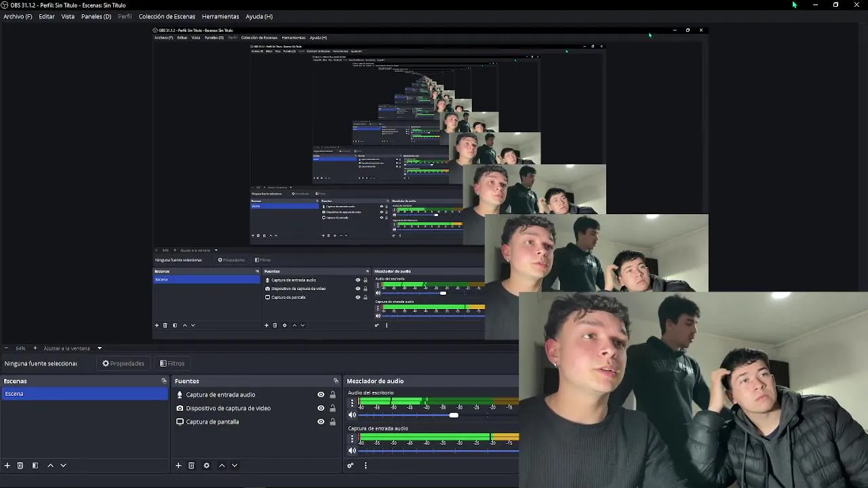Viewport: 868px width, 488px height.
Task: Open options menu for Audio del escritorio
Action: pos(352,403)
